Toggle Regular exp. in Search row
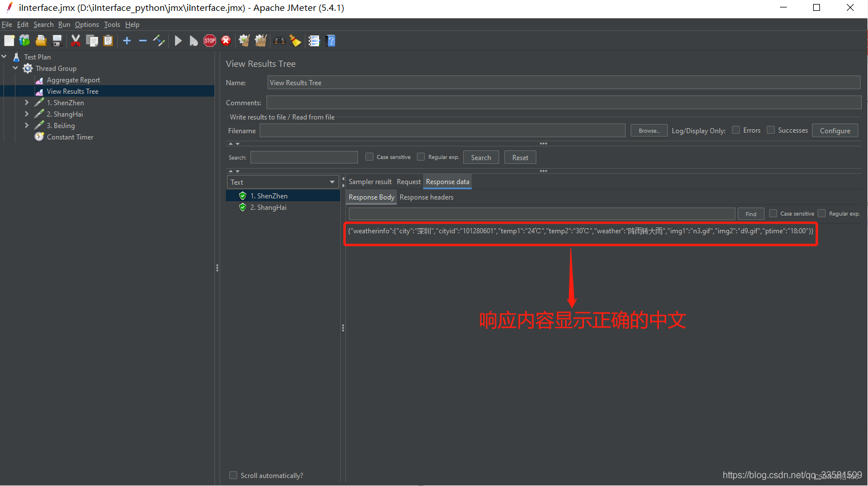 pos(421,157)
